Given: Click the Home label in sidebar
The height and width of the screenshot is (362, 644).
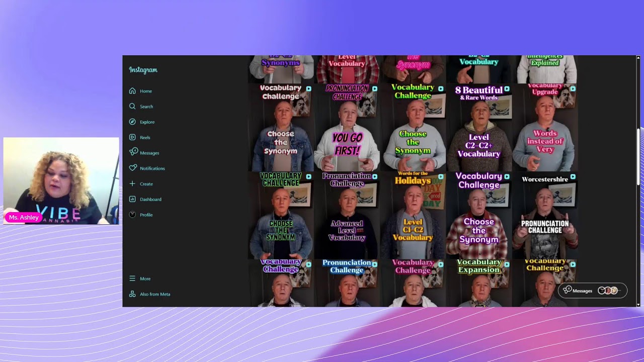Looking at the screenshot, I should [x=146, y=91].
